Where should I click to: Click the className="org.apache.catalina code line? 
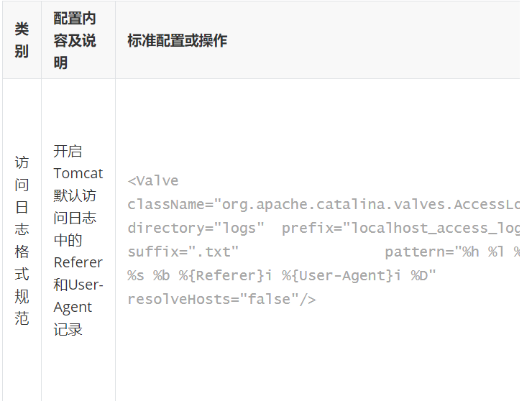click(324, 205)
